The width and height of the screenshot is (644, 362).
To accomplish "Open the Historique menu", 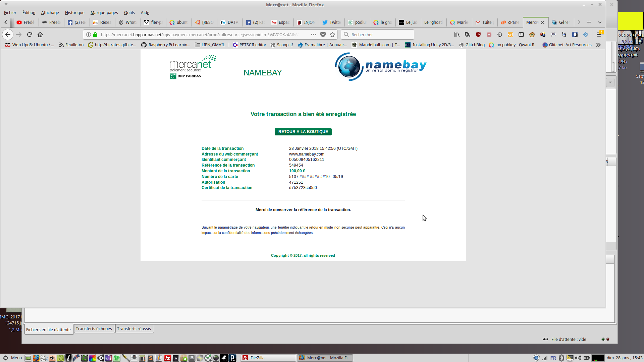I will pos(74,13).
